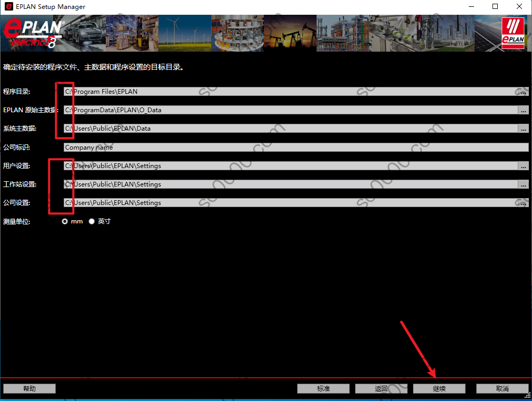532x401 pixels.
Task: Edit the 系统主数据 path field
Action: click(x=291, y=129)
